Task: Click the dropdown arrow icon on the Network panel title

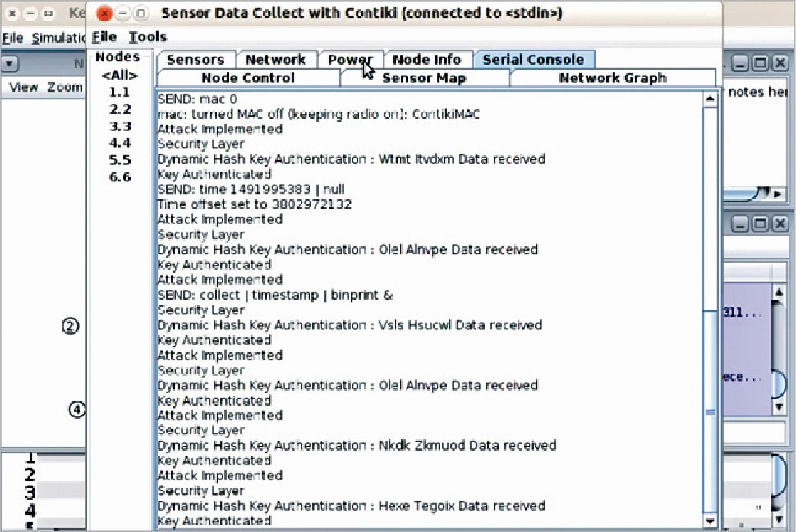Action: (10, 63)
